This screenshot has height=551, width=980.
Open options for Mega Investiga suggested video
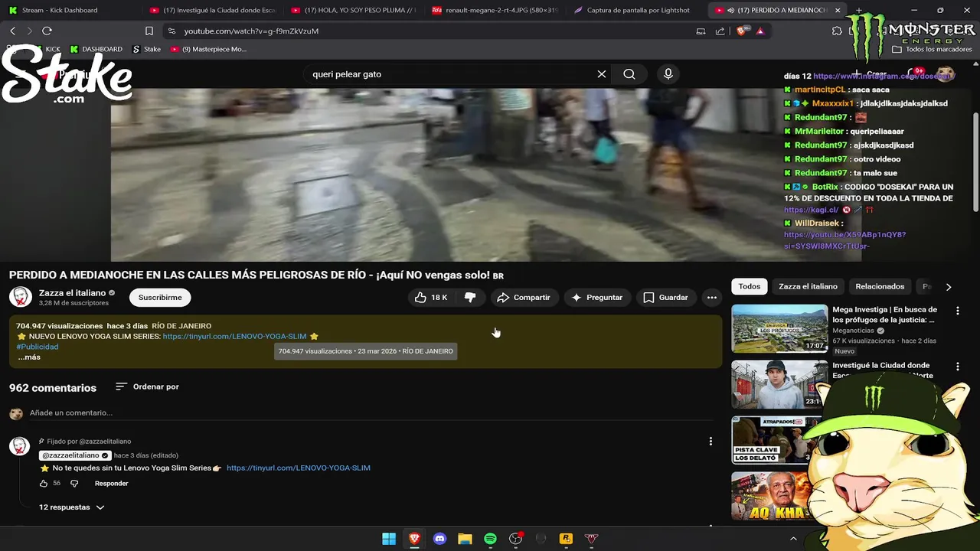point(957,311)
